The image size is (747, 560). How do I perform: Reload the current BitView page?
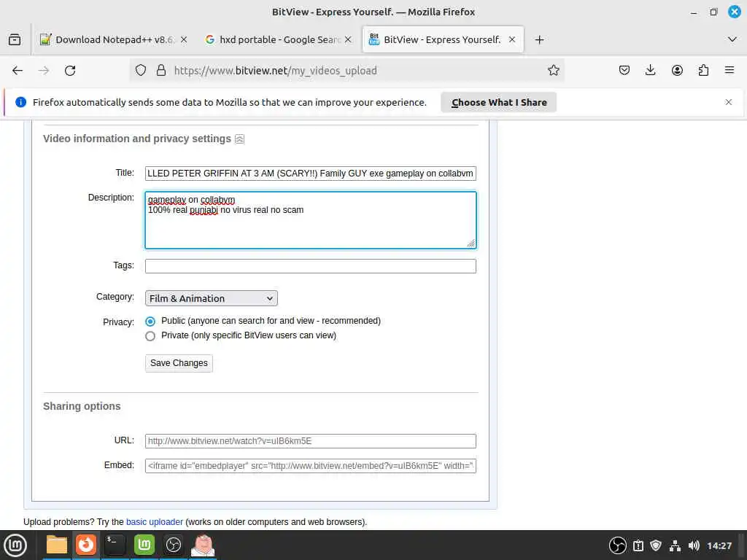(70, 71)
